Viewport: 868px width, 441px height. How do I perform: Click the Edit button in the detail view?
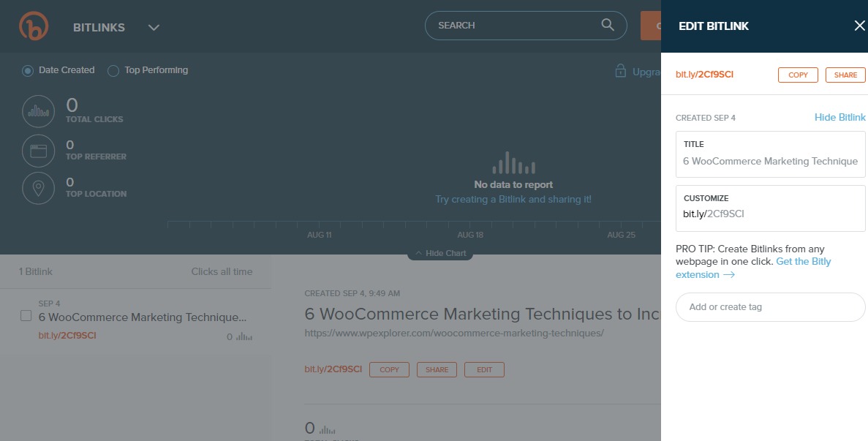[484, 369]
